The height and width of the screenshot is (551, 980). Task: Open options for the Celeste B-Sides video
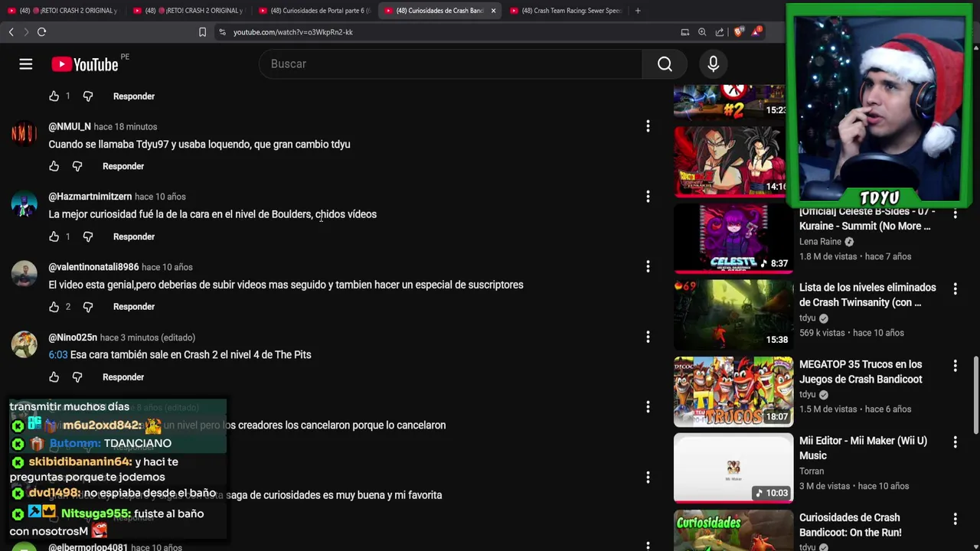point(955,213)
